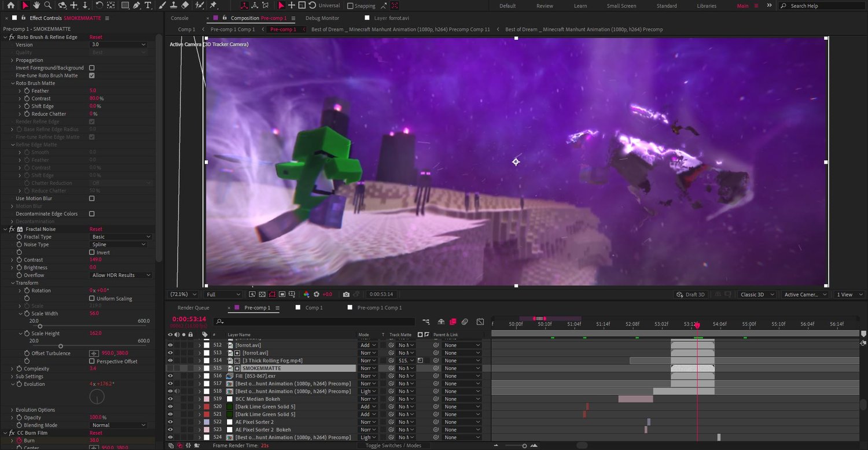Viewport: 868px width, 450px height.
Task: Click the Home icon
Action: pos(10,5)
